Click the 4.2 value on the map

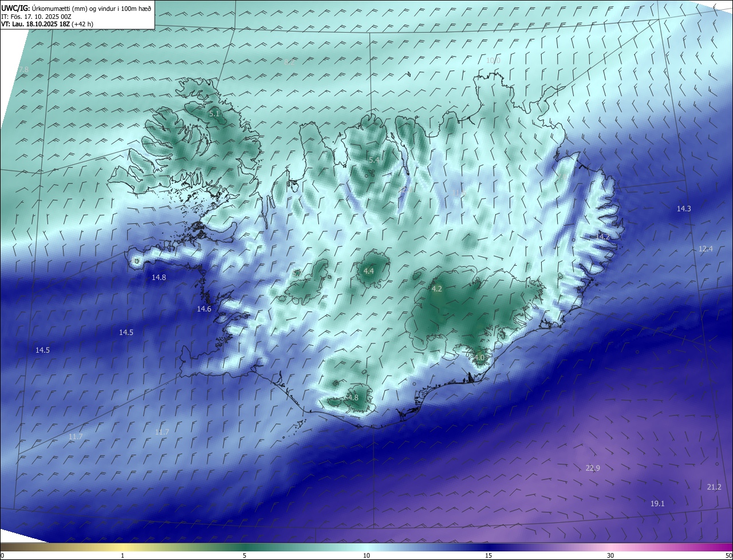[x=437, y=289]
